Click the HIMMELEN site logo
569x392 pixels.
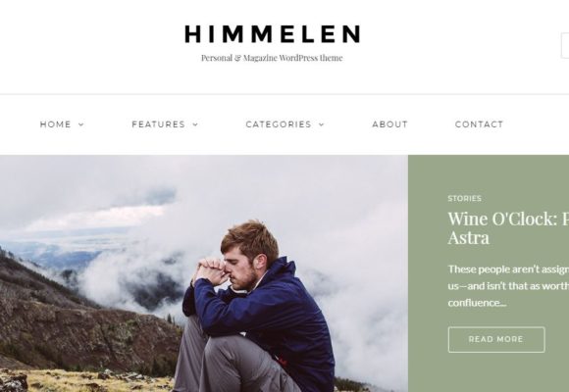coord(273,34)
